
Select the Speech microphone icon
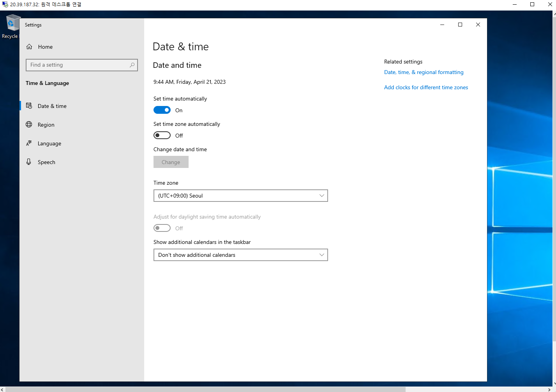coord(29,162)
